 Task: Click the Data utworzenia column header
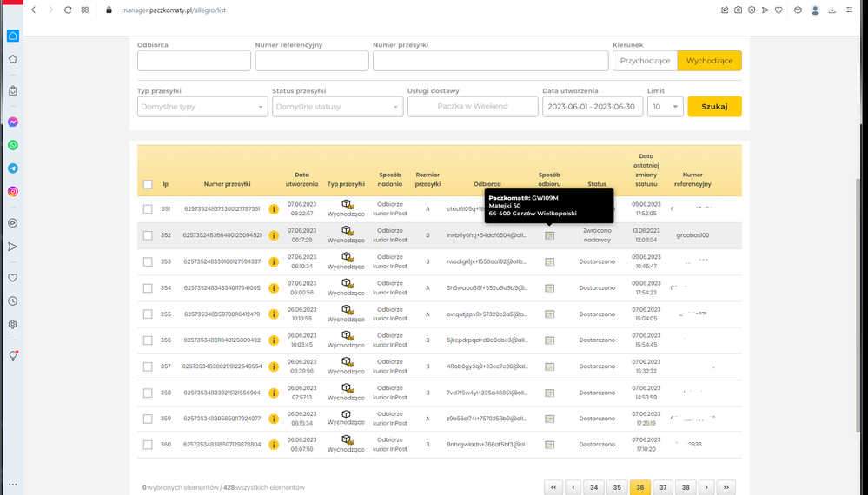pos(301,180)
